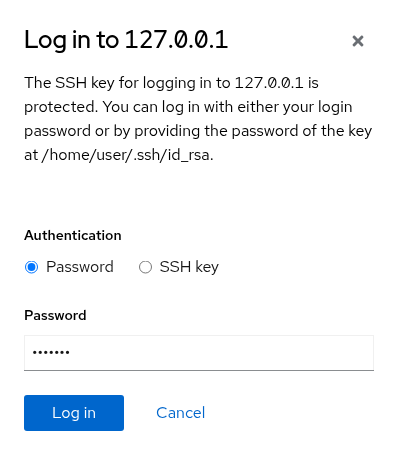Click the bold Password field label above input
The height and width of the screenshot is (455, 398).
click(55, 315)
